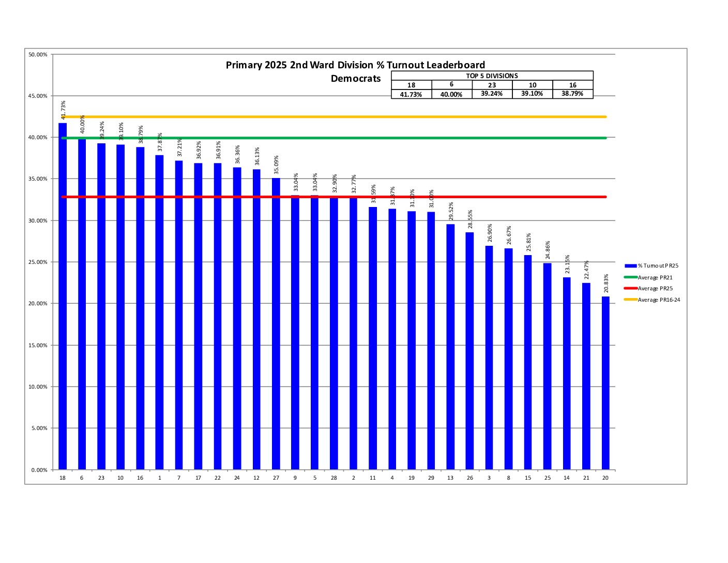728x563 pixels.
Task: Click the blue % Turnout PR25 legend swatch
Action: point(630,266)
